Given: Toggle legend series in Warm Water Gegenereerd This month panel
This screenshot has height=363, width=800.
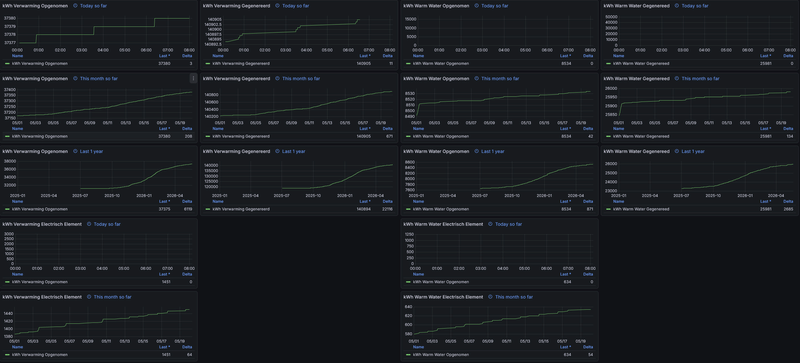Looking at the screenshot, I should click(x=641, y=136).
